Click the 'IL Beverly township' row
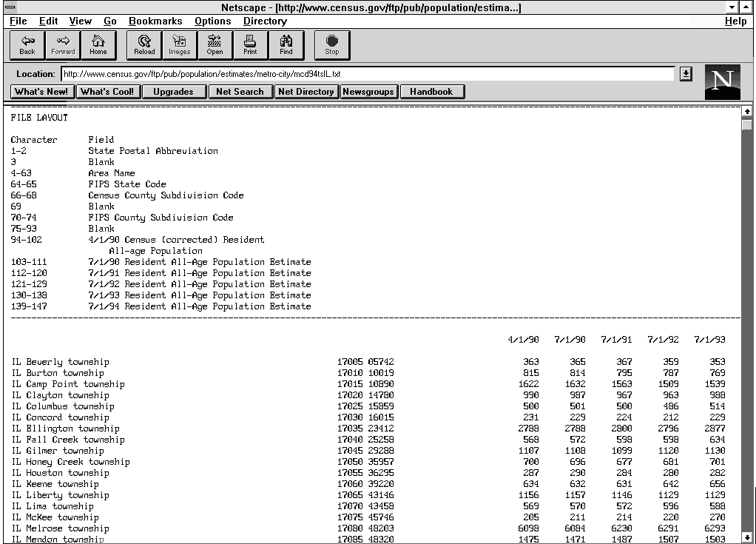Image resolution: width=756 pixels, height=544 pixels. coord(368,362)
